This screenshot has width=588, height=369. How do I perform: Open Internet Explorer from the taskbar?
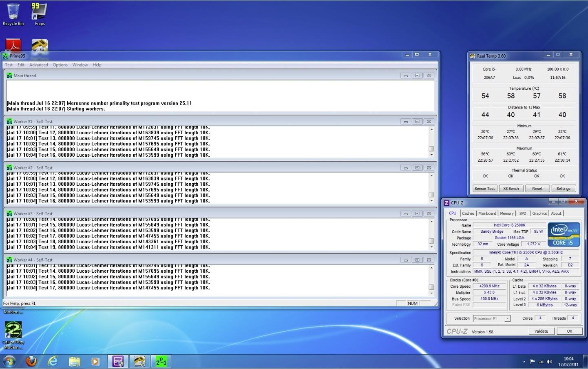click(53, 361)
